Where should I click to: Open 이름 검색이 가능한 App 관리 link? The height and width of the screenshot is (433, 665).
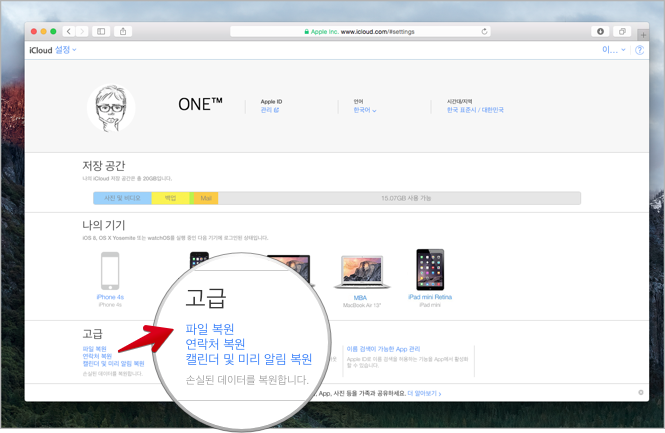383,349
